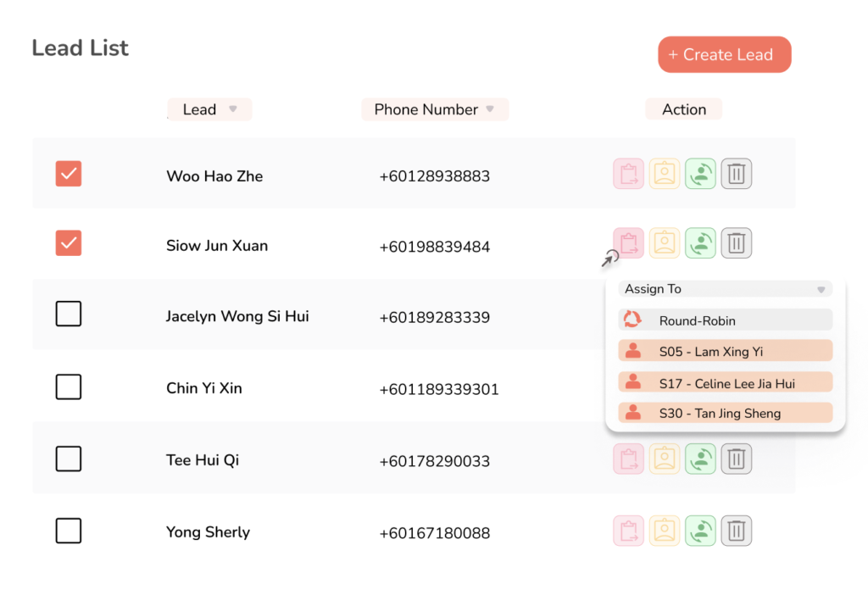Expand the Phone Number column dropdown
The width and height of the screenshot is (868, 612).
pos(489,109)
